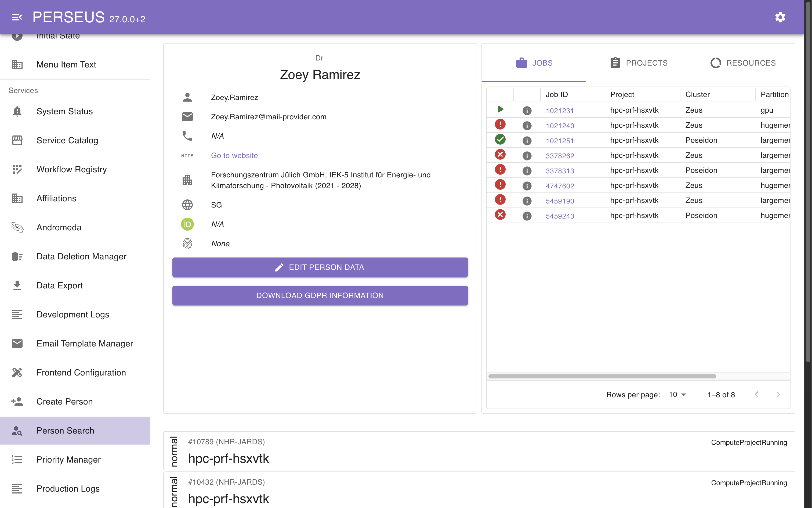The height and width of the screenshot is (508, 812).
Task: Click Edit Person Data button
Action: click(320, 267)
